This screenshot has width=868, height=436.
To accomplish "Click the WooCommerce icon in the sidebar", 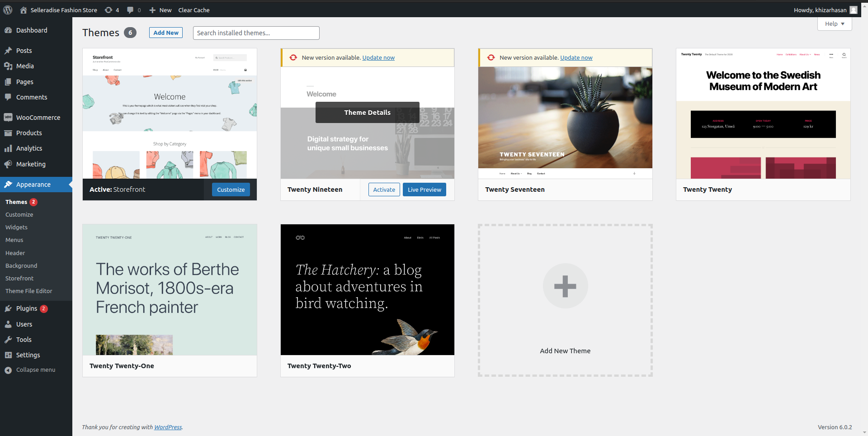I will coord(8,117).
